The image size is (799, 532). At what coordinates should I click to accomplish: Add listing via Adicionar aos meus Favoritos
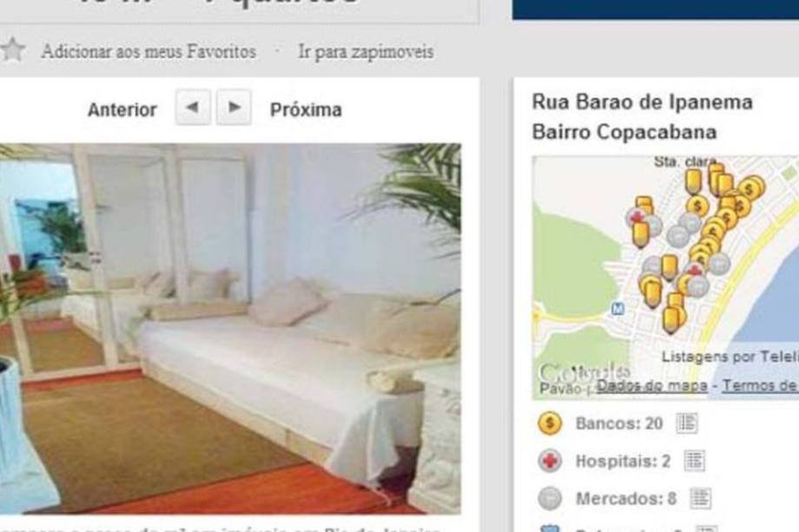tap(149, 51)
